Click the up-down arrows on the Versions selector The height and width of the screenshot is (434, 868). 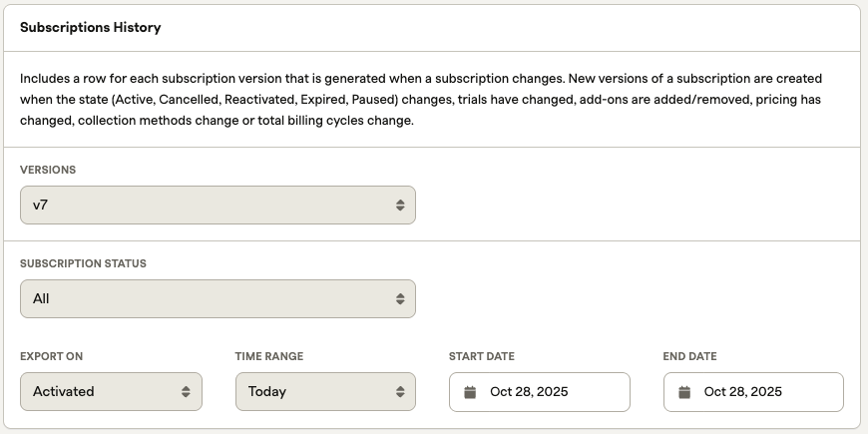click(399, 205)
